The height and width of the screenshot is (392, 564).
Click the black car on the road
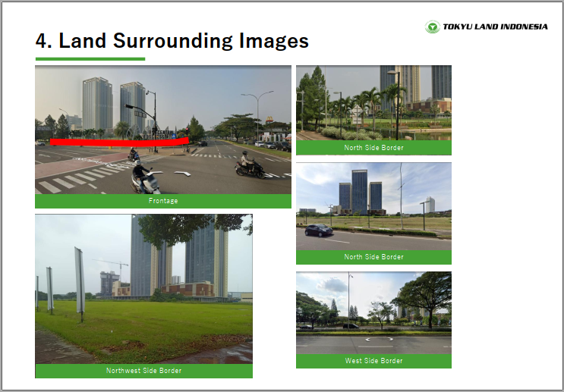tap(319, 230)
